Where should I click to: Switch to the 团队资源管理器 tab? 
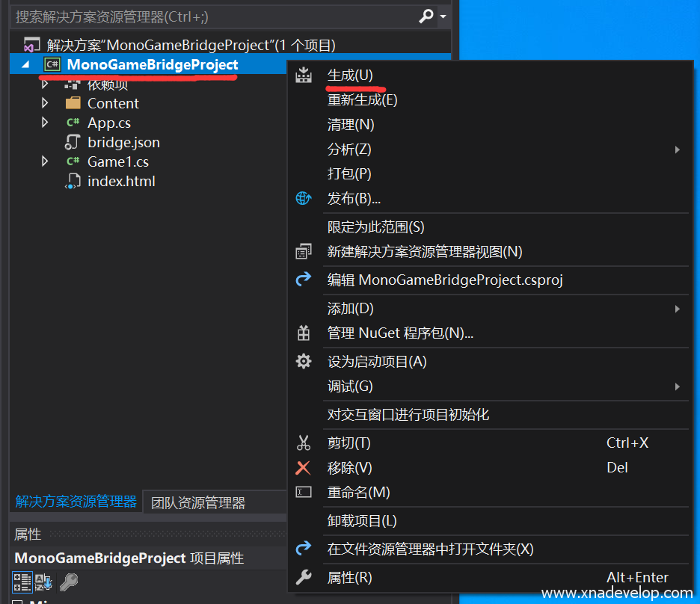[198, 502]
